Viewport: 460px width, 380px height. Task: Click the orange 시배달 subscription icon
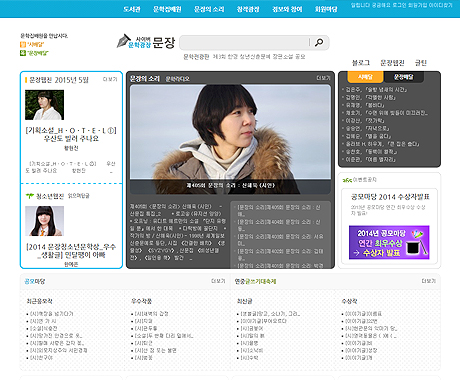[23, 44]
